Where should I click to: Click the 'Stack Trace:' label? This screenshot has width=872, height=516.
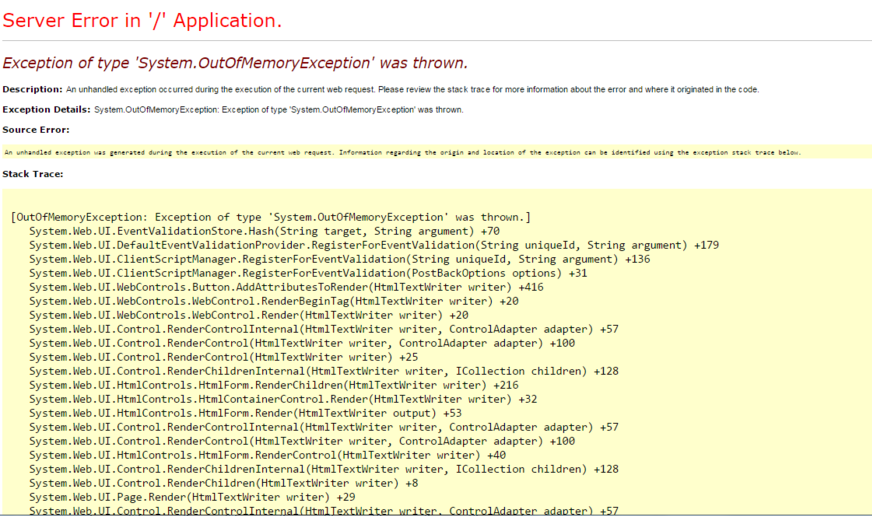pos(33,174)
